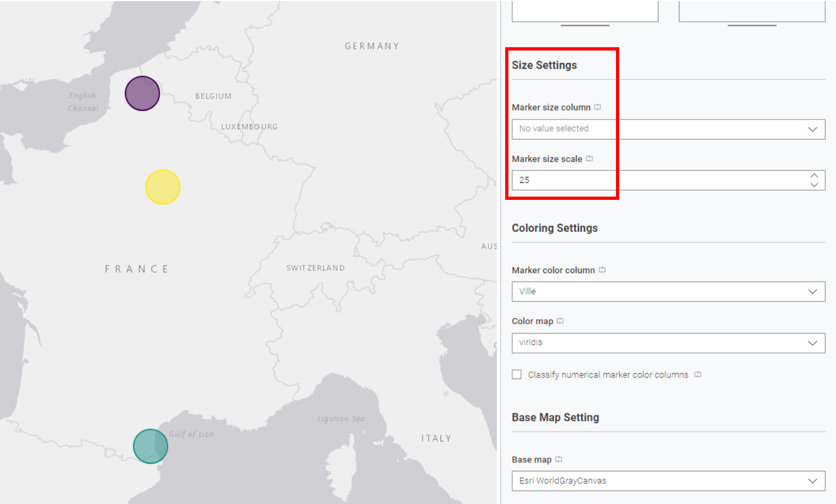Open the Marker size column dropdown
836x504 pixels.
(x=668, y=129)
